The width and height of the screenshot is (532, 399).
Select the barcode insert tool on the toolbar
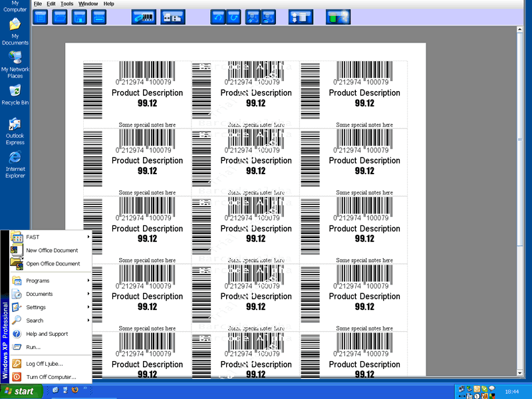coord(143,17)
